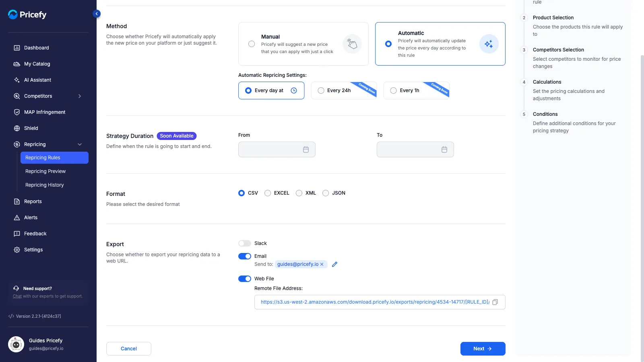The image size is (644, 362).
Task: Select the Every day at option
Action: click(x=271, y=90)
